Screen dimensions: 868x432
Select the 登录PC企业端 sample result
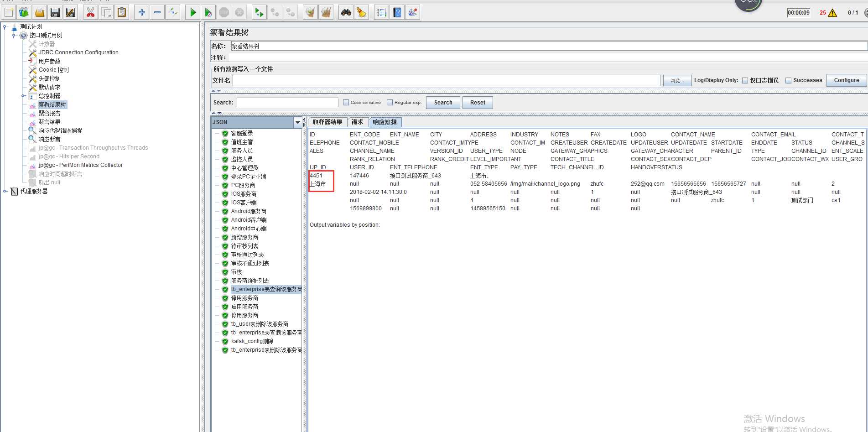(249, 177)
